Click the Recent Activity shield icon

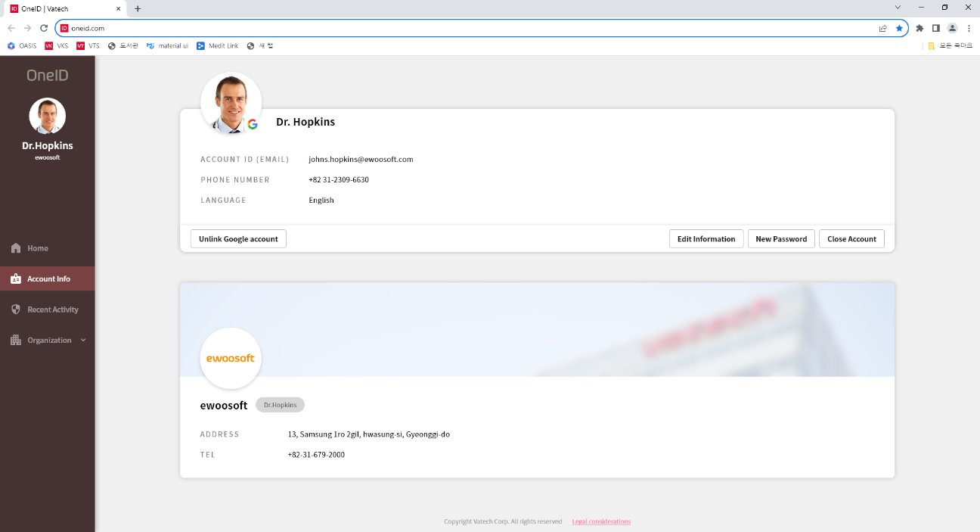click(16, 310)
